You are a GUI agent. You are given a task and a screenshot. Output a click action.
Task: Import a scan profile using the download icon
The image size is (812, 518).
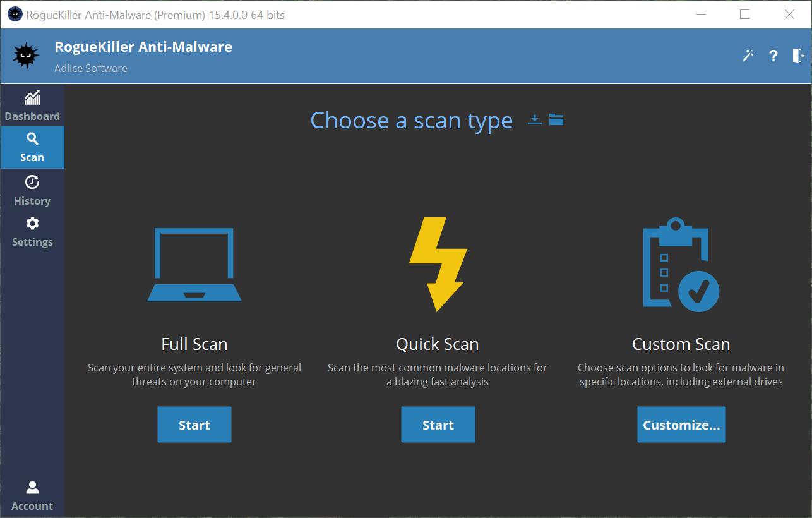(x=534, y=119)
